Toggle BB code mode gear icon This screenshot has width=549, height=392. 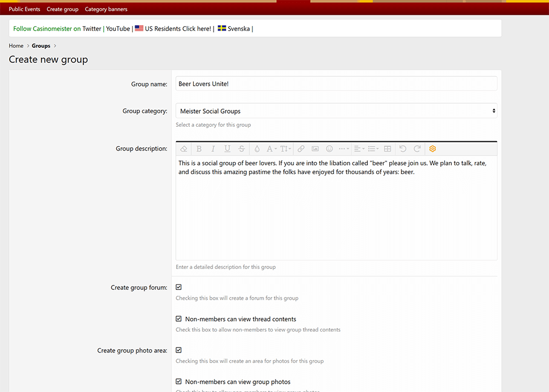[433, 149]
